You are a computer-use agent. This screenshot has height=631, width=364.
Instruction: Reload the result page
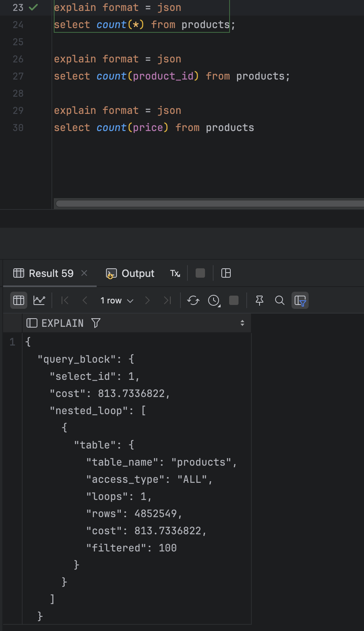point(193,300)
